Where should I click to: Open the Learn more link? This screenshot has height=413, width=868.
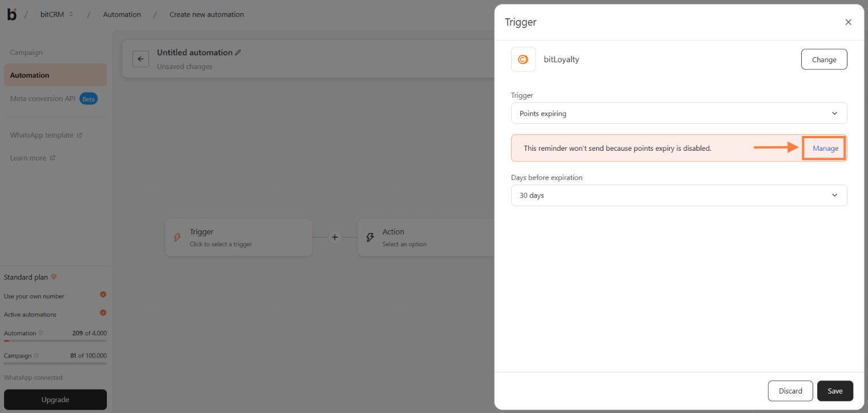(x=33, y=158)
